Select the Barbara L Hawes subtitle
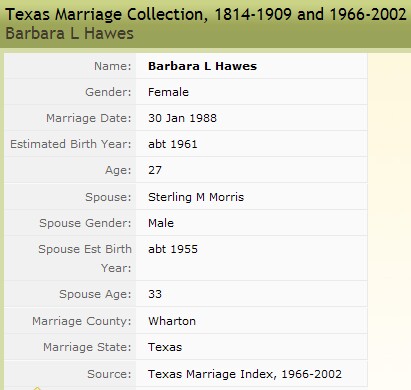 pos(69,34)
